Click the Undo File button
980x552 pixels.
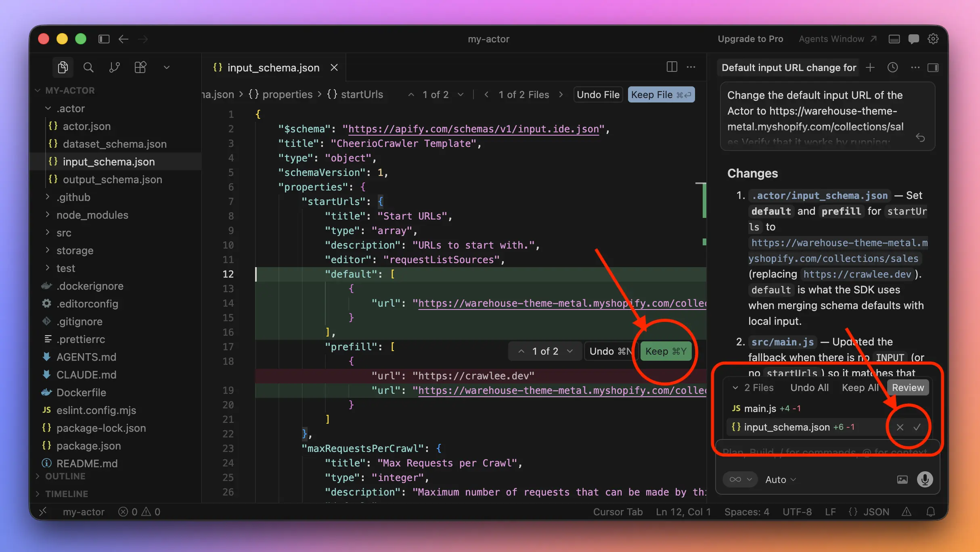598,94
